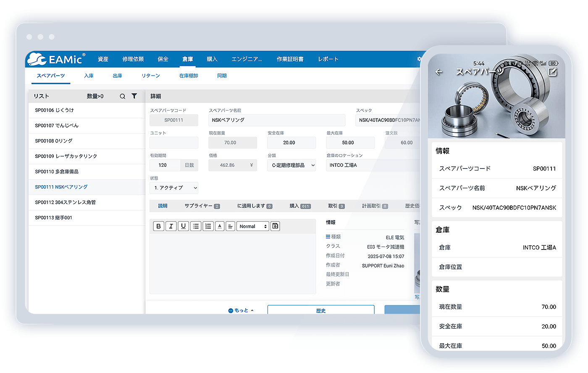Image resolution: width=588 pixels, height=373 pixels.
Task: Toggle italic formatting in the editor
Action: point(171,226)
